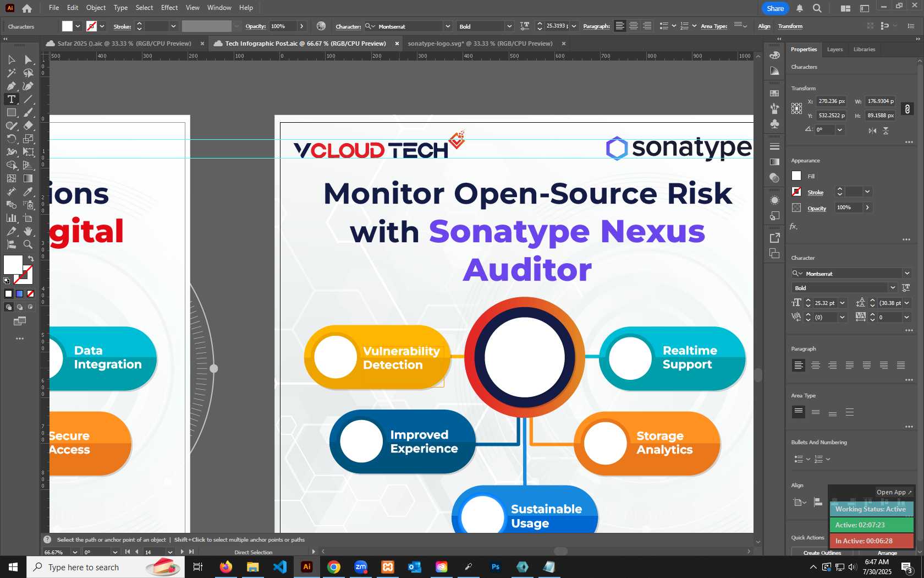Image resolution: width=924 pixels, height=578 pixels.
Task: Select the Rectangle tool
Action: tap(11, 112)
